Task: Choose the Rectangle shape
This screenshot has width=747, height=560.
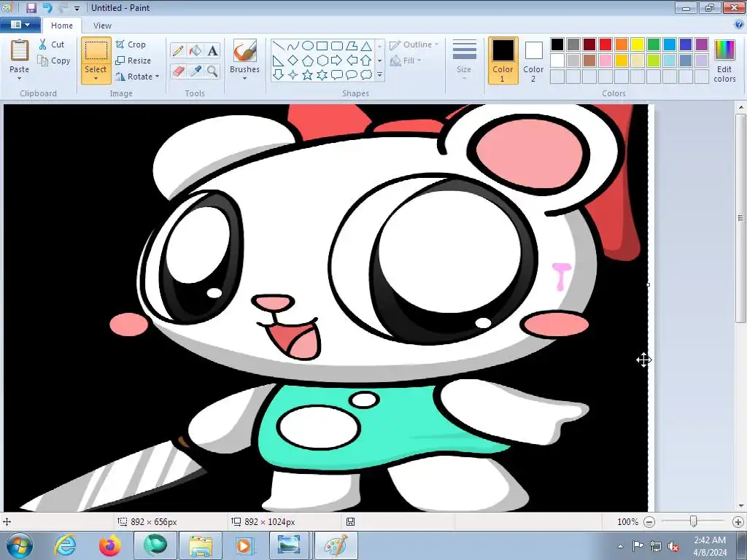Action: (322, 46)
